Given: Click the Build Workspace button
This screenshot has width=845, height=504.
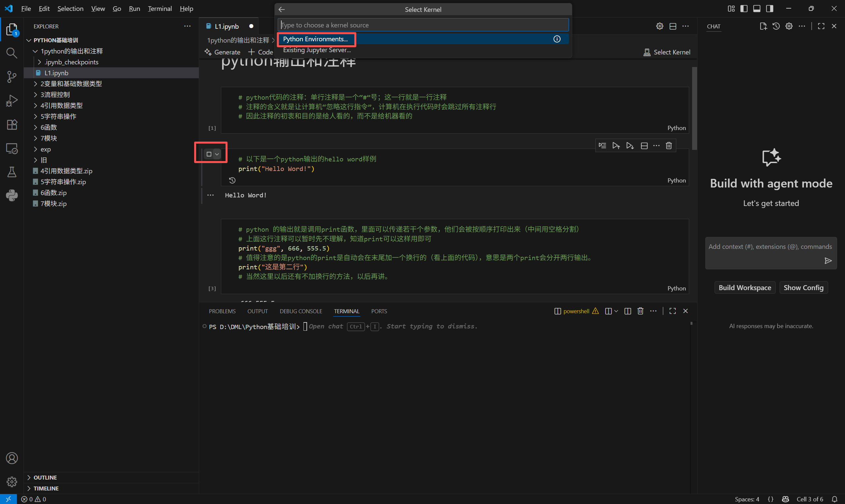Looking at the screenshot, I should pyautogui.click(x=744, y=288).
